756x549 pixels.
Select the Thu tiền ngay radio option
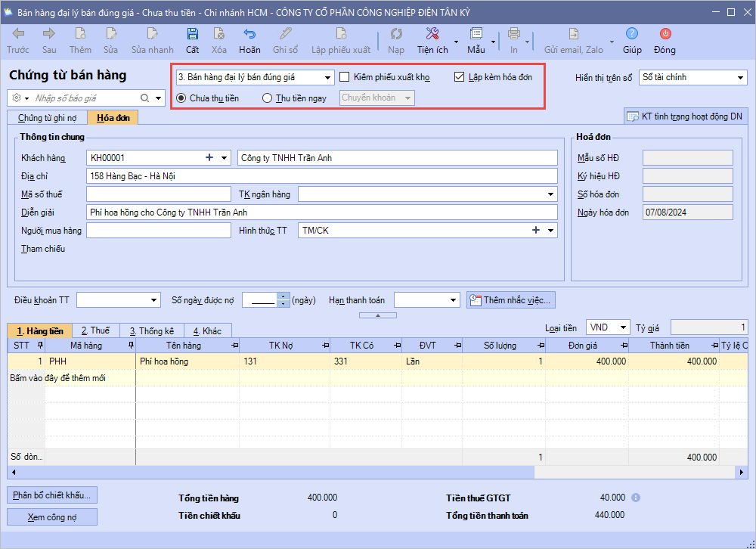tap(268, 98)
